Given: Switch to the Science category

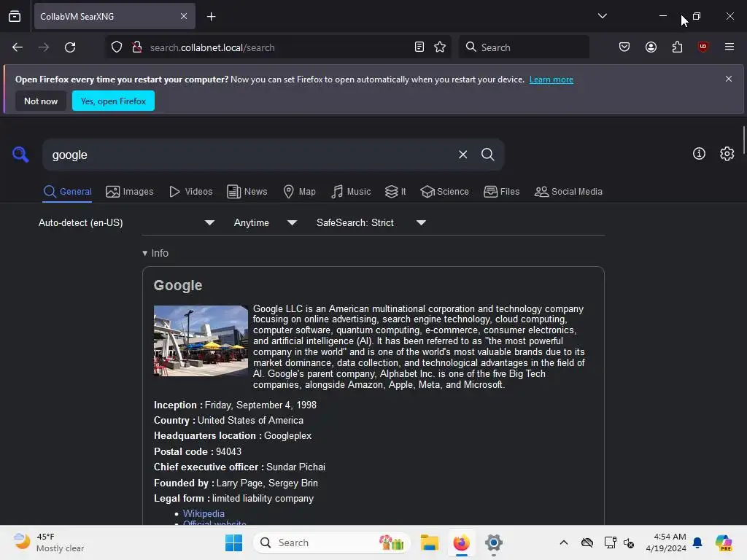Looking at the screenshot, I should [444, 192].
